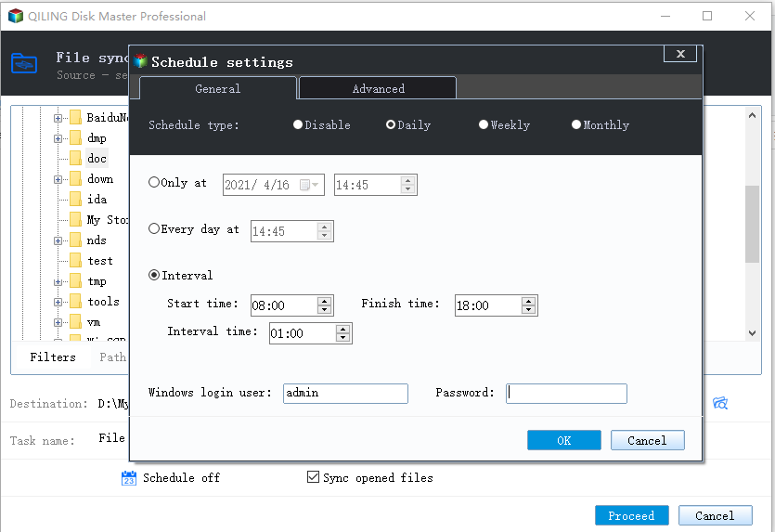Image resolution: width=775 pixels, height=532 pixels.
Task: Decrease the Finish time value
Action: (528, 309)
